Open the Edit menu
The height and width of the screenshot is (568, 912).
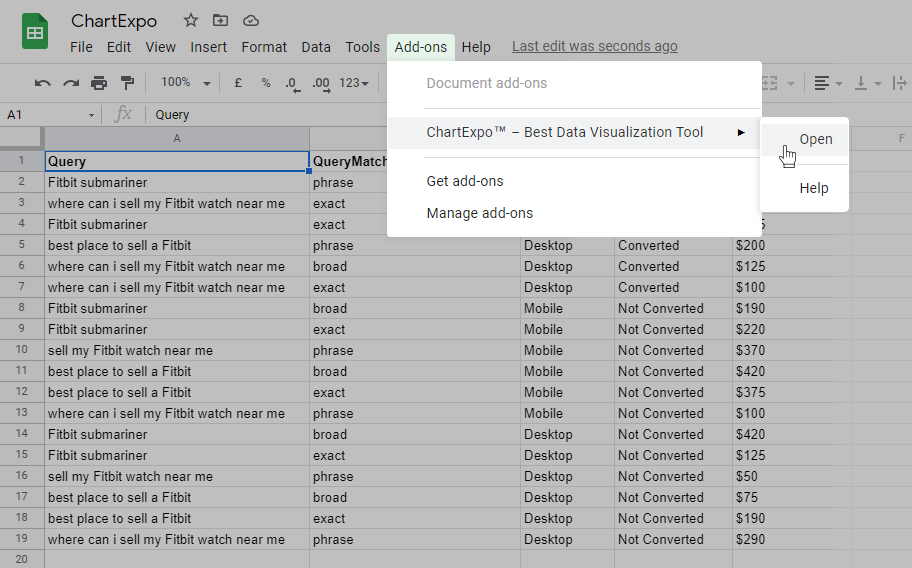point(119,47)
